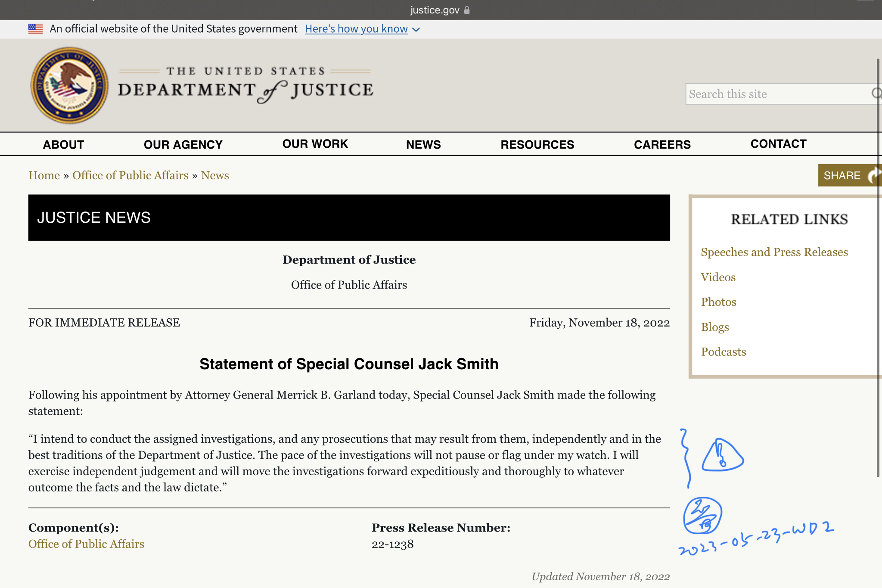Open Office of Public Affairs component link

tap(86, 544)
